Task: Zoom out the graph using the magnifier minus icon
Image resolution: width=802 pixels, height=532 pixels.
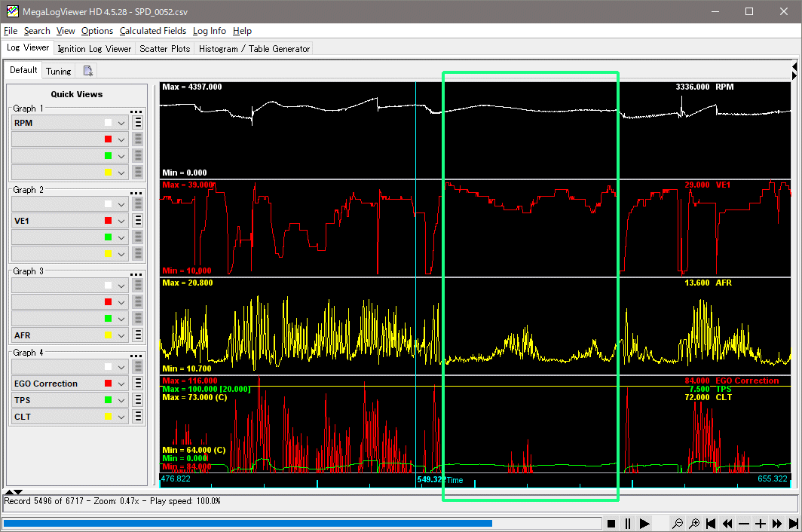Action: tap(678, 523)
